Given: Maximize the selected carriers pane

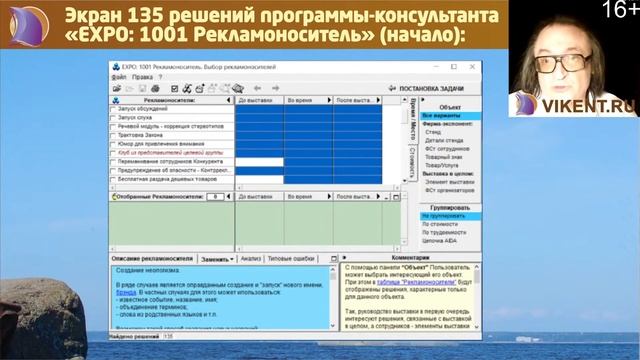Looking at the screenshot, I should pos(396,197).
